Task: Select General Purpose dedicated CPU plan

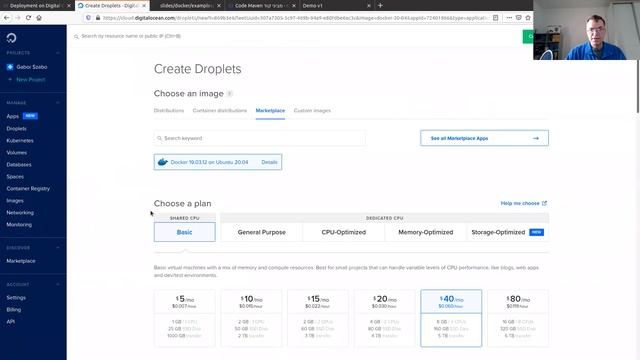Action: pos(262,232)
